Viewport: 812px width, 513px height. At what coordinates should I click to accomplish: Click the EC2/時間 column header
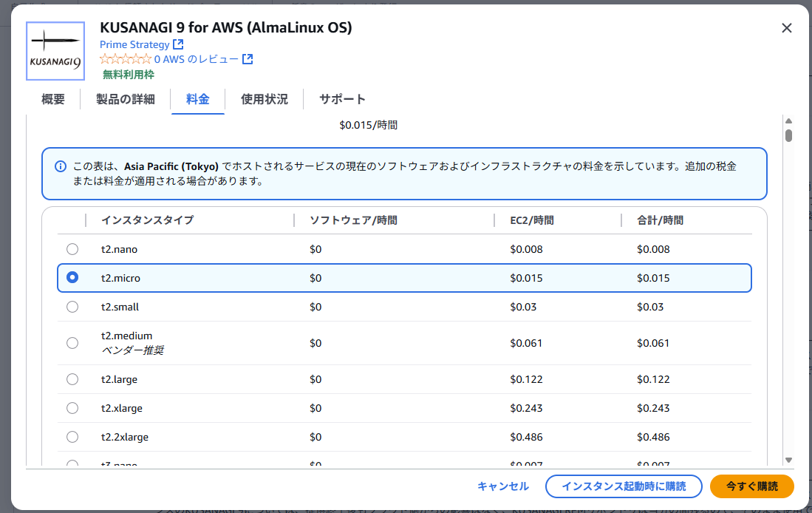pyautogui.click(x=532, y=220)
